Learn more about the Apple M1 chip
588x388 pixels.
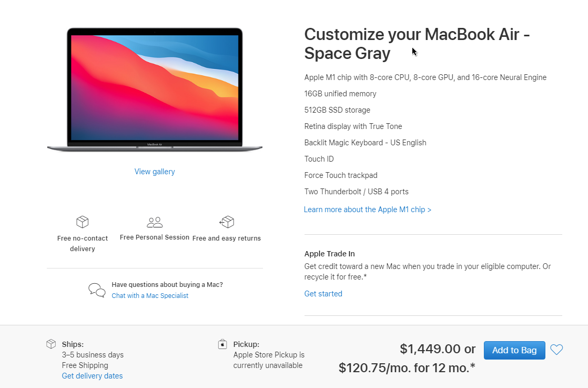(x=368, y=210)
